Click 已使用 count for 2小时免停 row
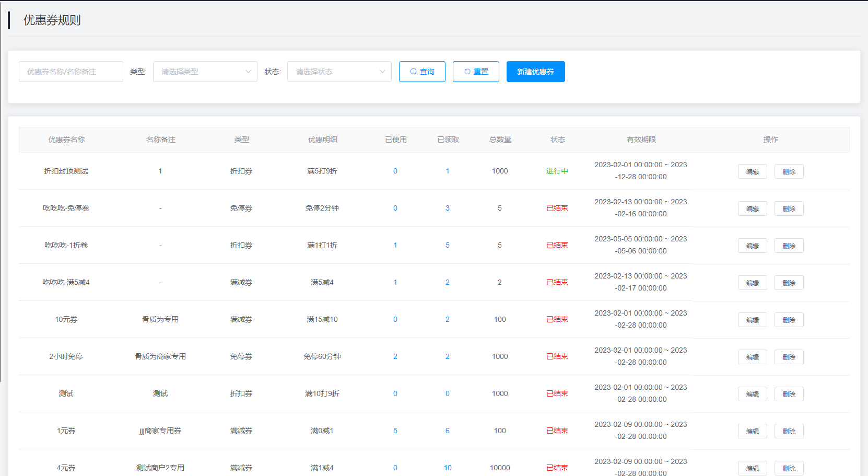868x476 pixels. pos(395,356)
